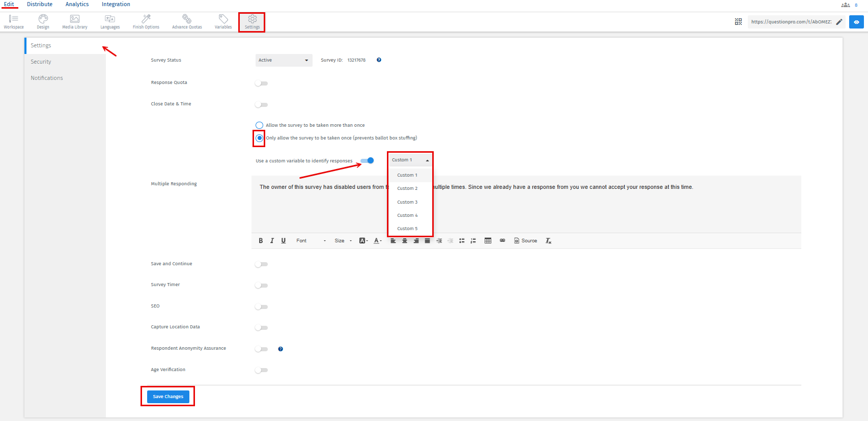
Task: Click help icon next to Respondent Anonymity Assurance
Action: coord(281,349)
